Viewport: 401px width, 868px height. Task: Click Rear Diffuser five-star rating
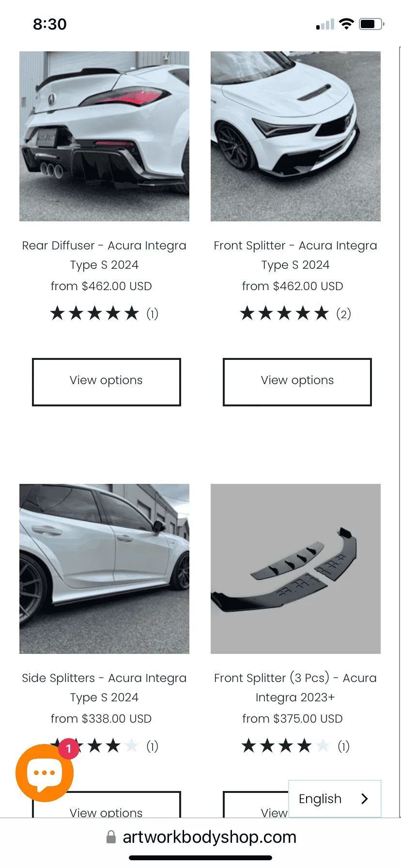coord(104,313)
